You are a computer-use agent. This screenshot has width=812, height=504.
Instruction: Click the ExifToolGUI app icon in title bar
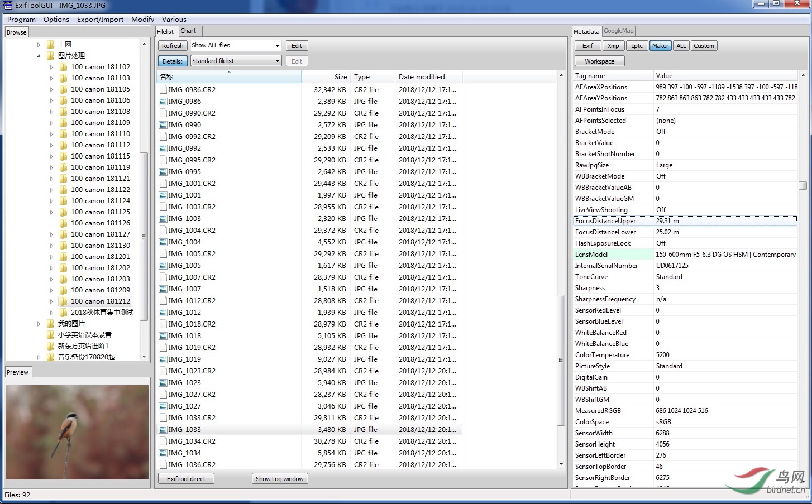(x=8, y=6)
